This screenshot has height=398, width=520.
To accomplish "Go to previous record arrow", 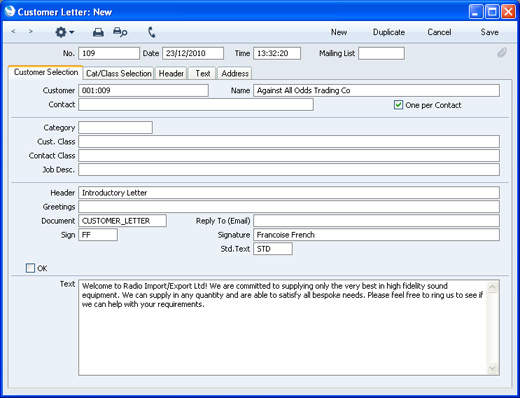I will 13,32.
